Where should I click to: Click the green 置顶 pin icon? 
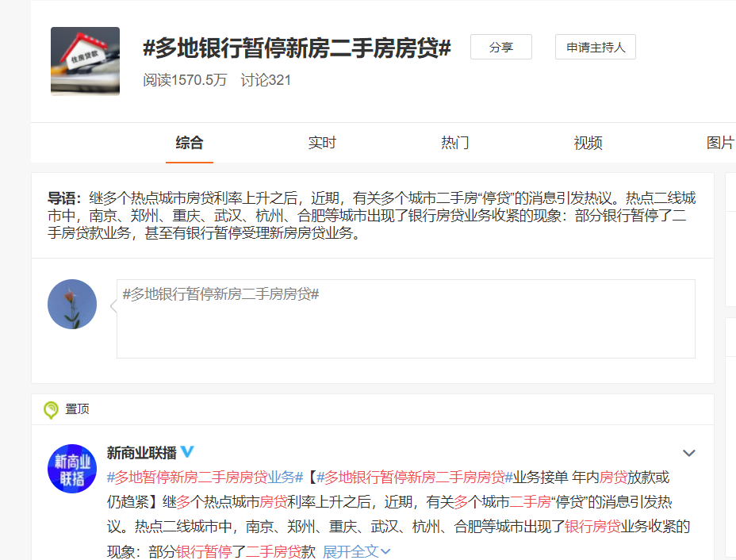51,410
